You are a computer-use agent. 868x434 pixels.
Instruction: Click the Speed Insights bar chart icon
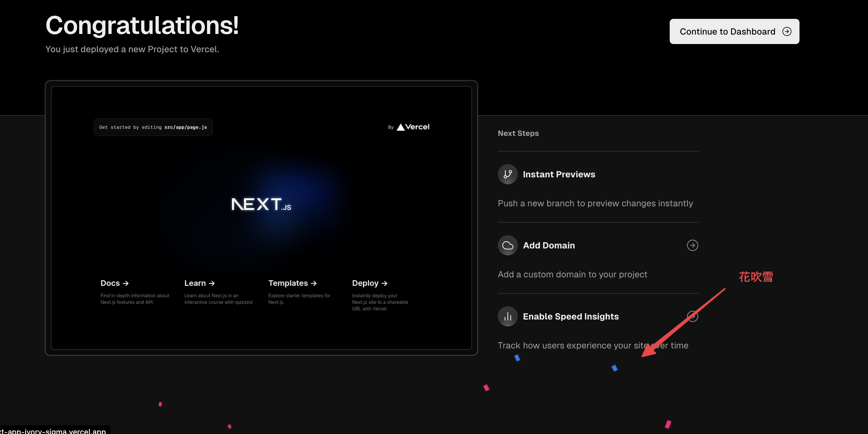(x=508, y=316)
